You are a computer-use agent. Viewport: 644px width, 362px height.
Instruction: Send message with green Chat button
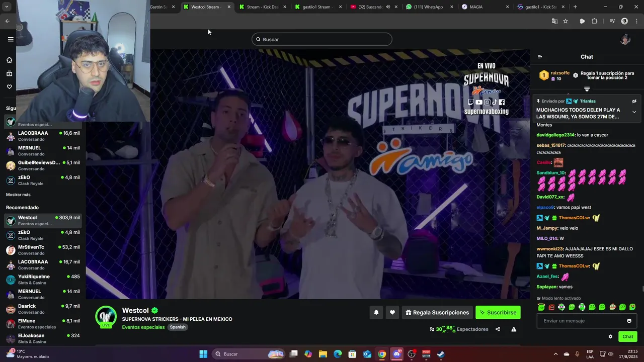pyautogui.click(x=628, y=337)
